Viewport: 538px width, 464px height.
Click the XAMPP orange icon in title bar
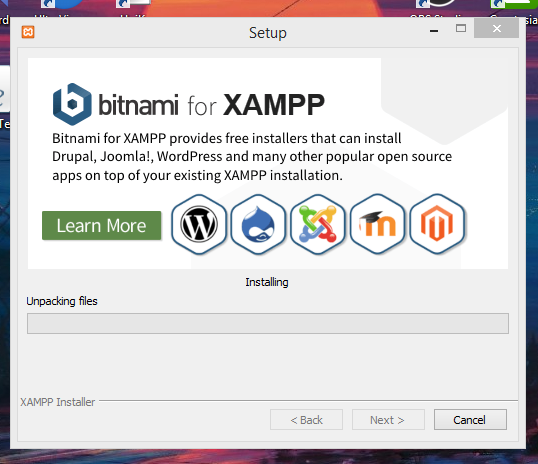point(28,32)
